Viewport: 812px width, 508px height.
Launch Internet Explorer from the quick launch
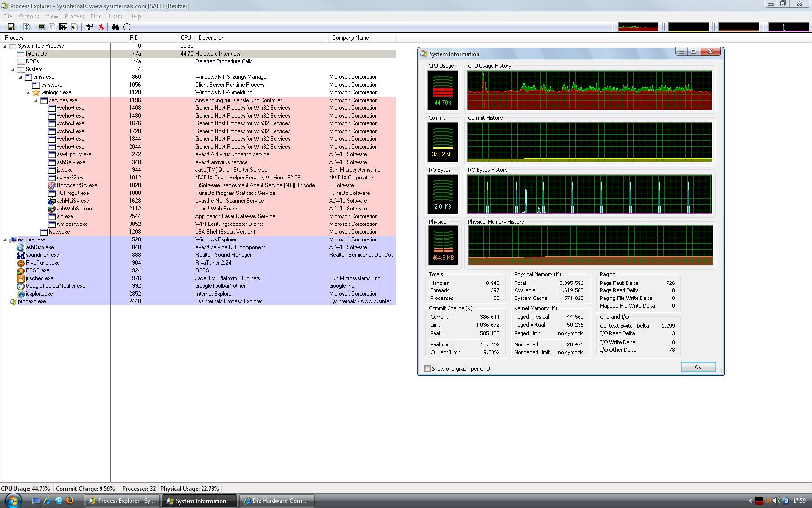47,501
